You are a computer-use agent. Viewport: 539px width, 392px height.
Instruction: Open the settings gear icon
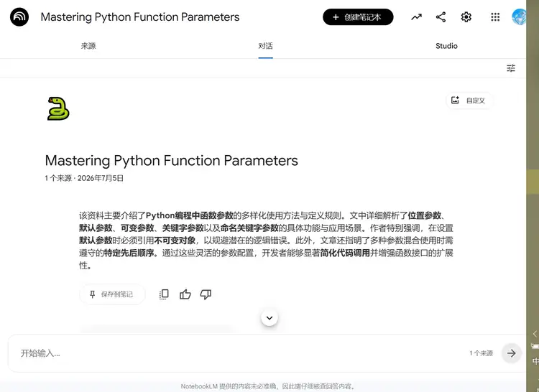coord(466,17)
